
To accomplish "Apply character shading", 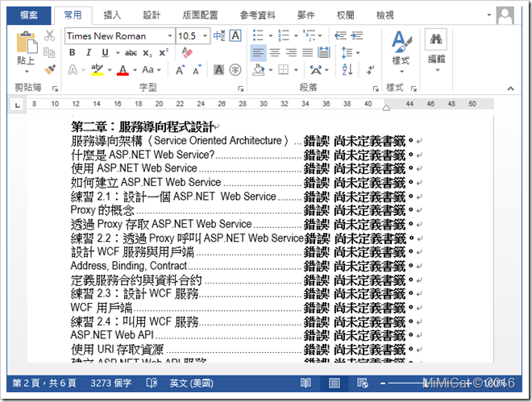I will 218,70.
